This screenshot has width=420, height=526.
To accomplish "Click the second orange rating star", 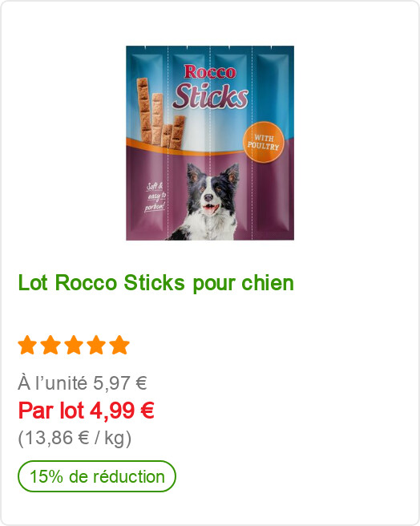I will click(50, 345).
